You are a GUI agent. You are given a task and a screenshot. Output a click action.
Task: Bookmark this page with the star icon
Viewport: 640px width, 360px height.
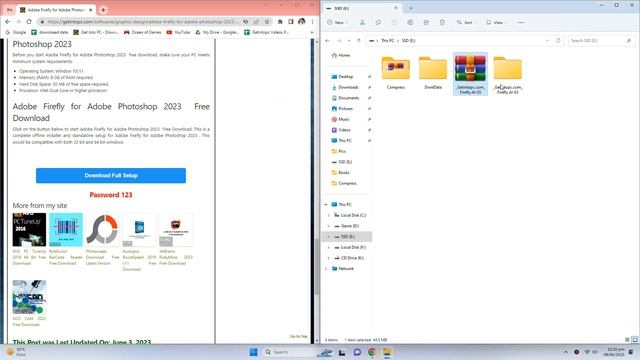(x=267, y=22)
